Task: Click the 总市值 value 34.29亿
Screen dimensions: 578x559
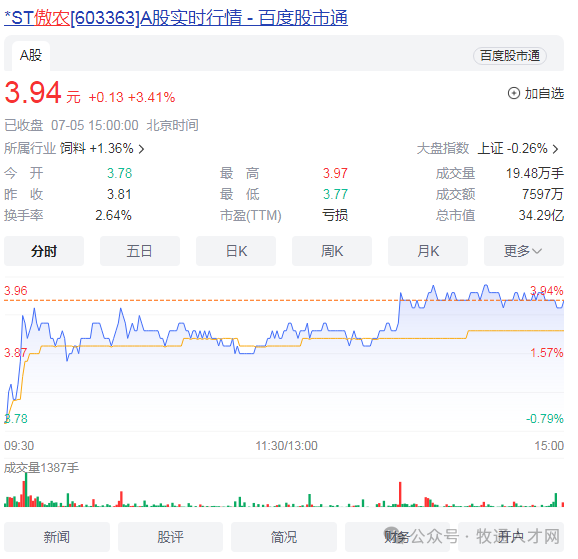Action: (541, 215)
